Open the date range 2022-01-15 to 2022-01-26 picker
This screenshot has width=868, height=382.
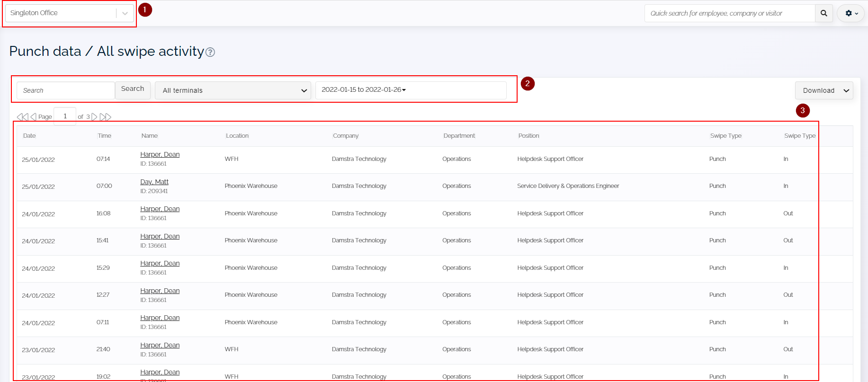411,90
